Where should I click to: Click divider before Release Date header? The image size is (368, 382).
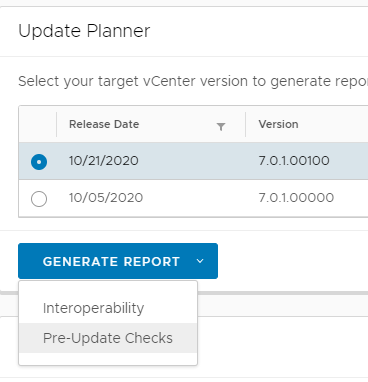click(57, 124)
